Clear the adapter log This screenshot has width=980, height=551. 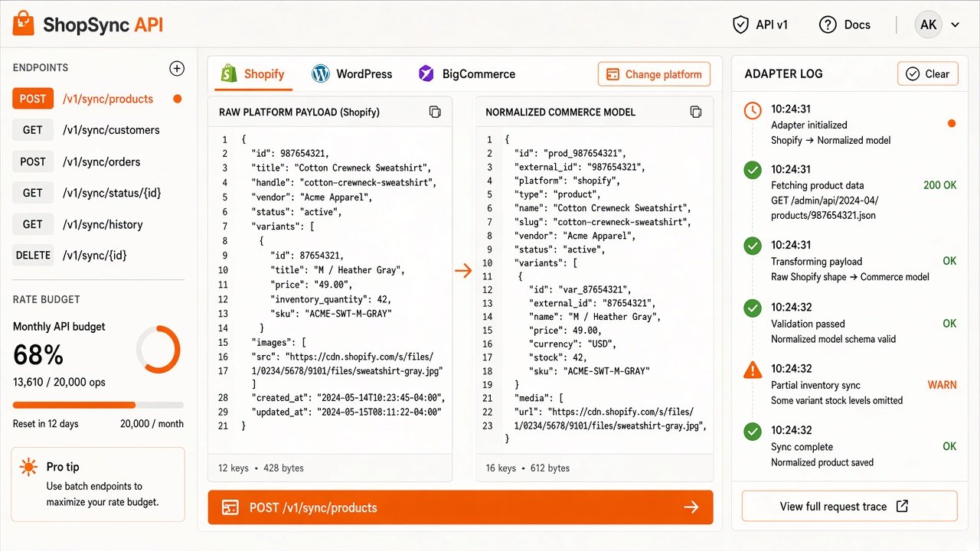(x=927, y=74)
